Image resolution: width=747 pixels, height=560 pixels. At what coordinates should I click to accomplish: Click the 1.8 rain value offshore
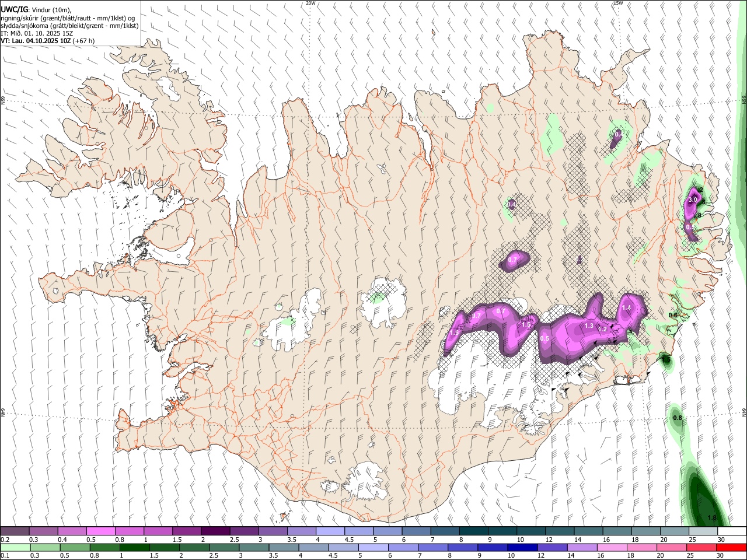click(712, 517)
